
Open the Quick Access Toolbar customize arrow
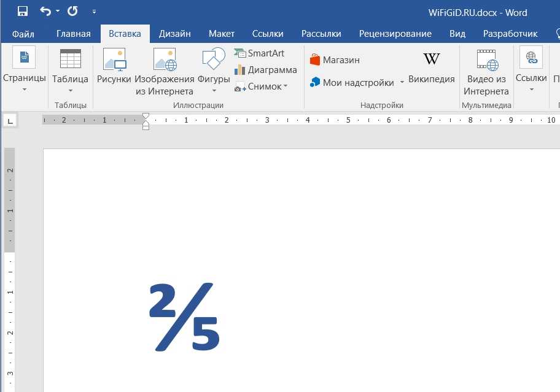pos(94,11)
